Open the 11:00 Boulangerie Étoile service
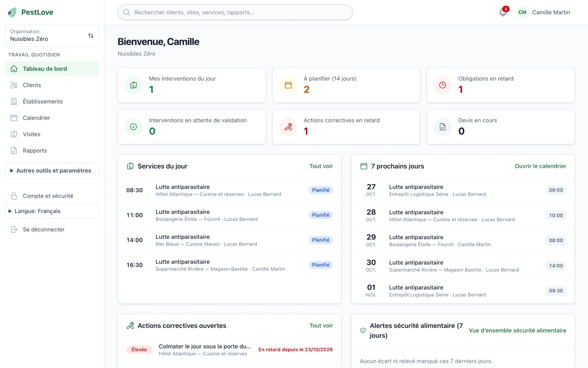 (229, 215)
